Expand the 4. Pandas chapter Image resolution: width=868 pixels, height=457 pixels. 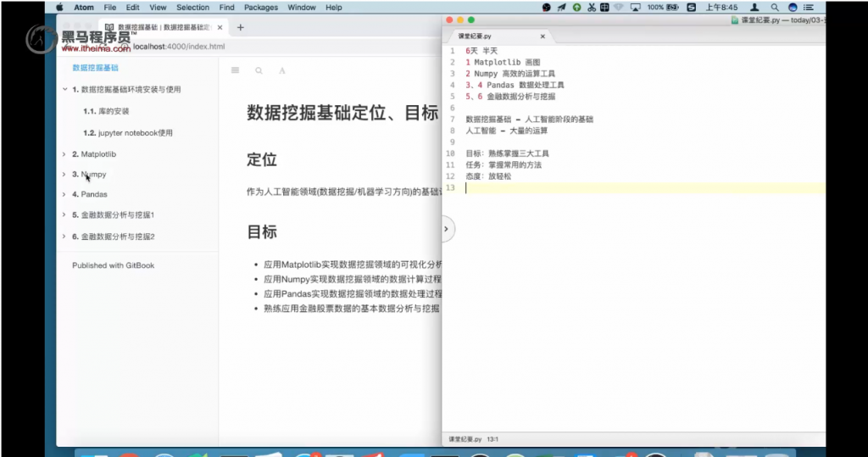pyautogui.click(x=64, y=194)
